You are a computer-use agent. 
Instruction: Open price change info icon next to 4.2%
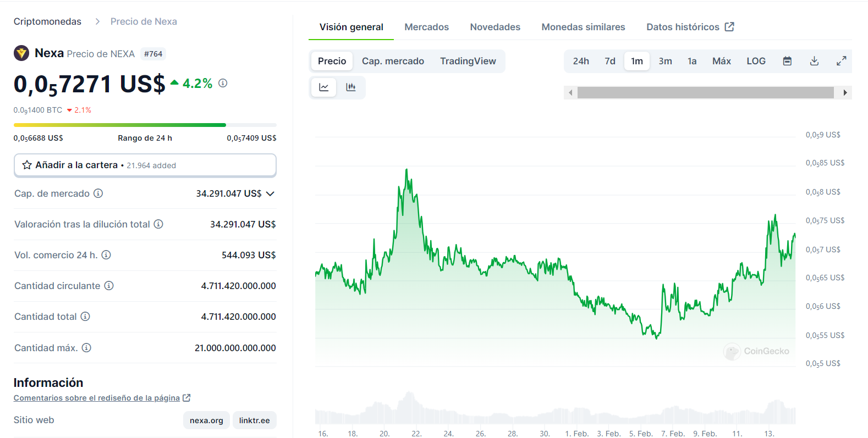coord(223,83)
